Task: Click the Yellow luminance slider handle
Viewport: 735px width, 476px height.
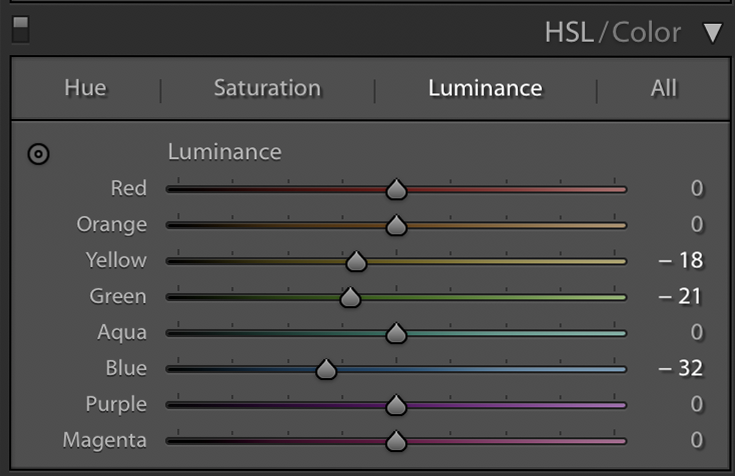Action: coord(356,262)
